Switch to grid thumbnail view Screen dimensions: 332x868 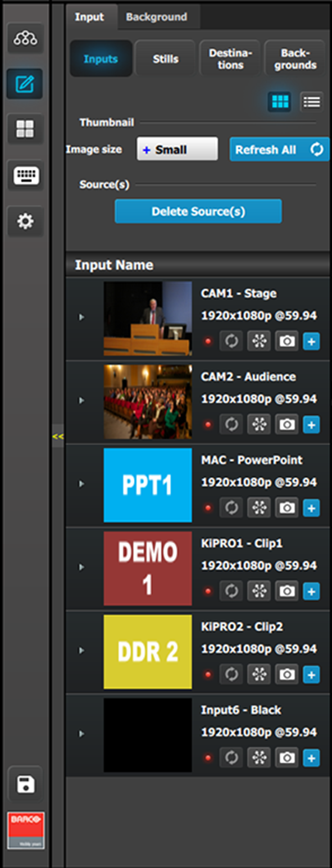[x=279, y=102]
